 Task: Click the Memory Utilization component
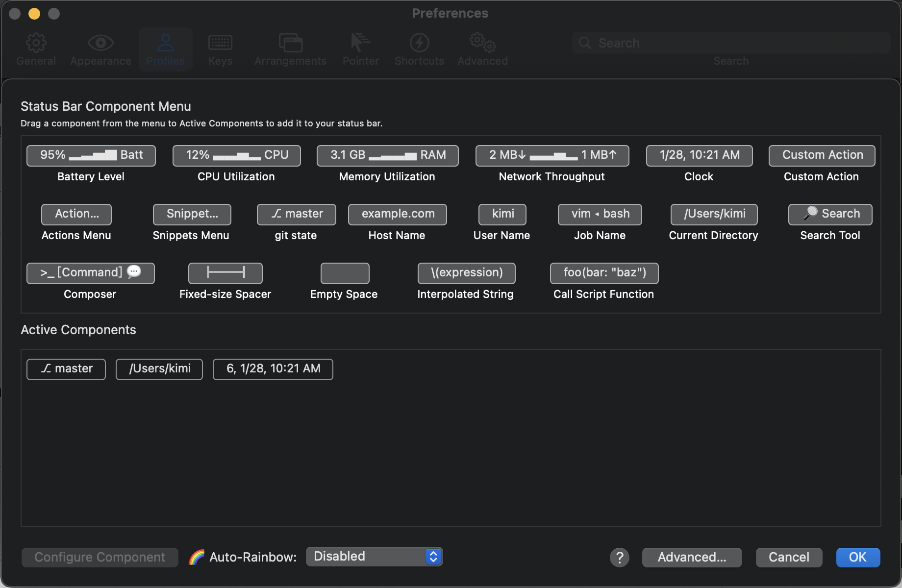pos(387,155)
